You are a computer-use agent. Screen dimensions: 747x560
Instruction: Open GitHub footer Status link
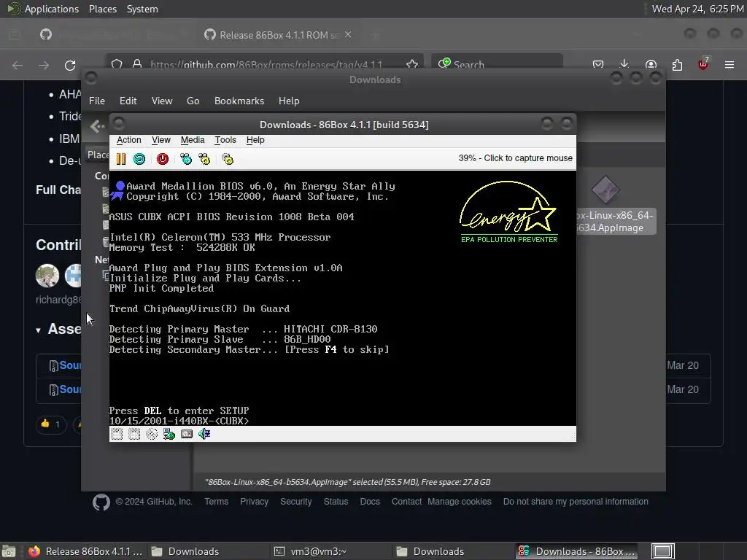point(336,502)
